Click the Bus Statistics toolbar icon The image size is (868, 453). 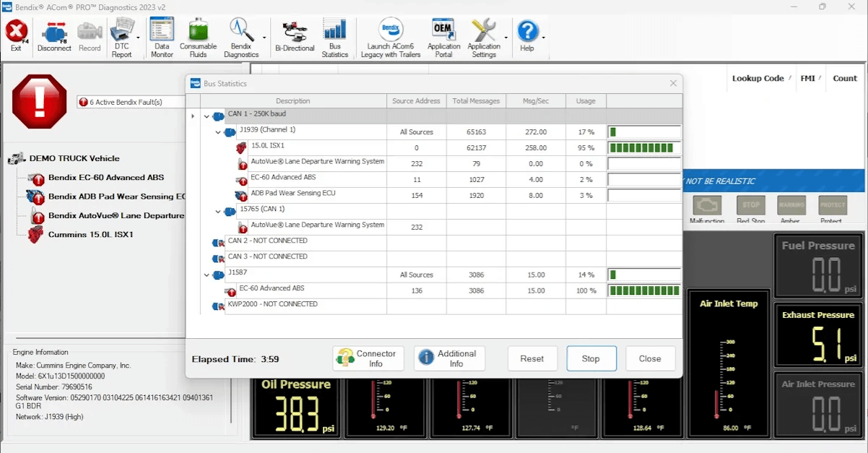(334, 34)
